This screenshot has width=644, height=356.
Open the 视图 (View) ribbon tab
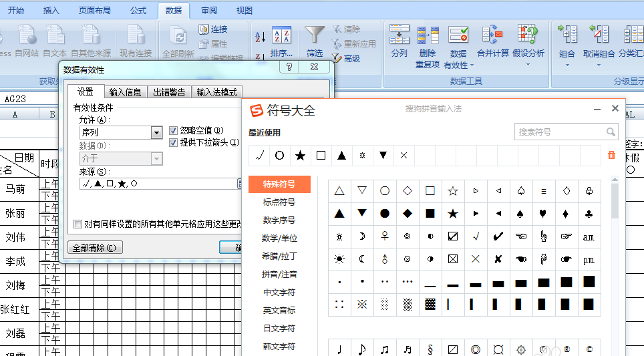point(245,10)
